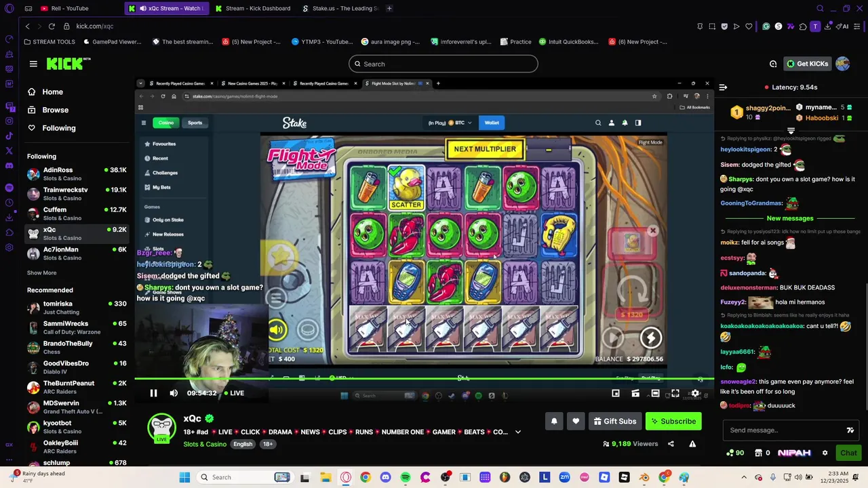Viewport: 868px width, 488px height.
Task: Open the 7TV extension in toolbar
Action: pyautogui.click(x=791, y=26)
